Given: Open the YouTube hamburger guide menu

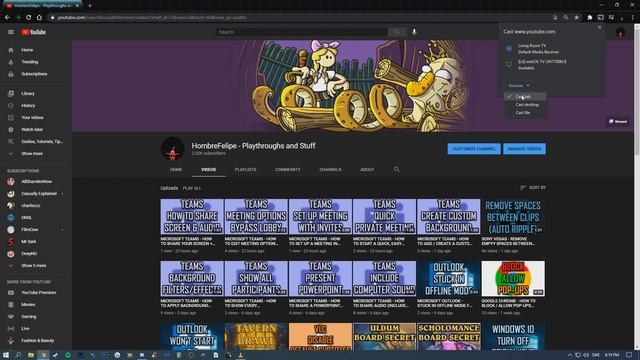Looking at the screenshot, I should (11, 32).
